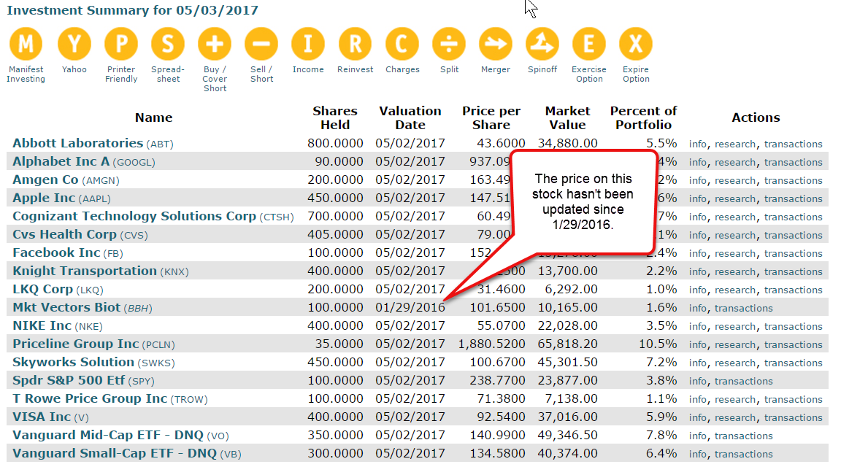
Task: Click the Spinoff icon
Action: point(542,44)
